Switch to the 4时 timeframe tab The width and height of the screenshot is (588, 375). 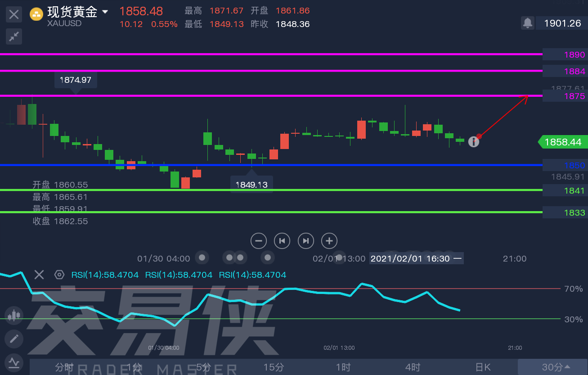(x=413, y=367)
